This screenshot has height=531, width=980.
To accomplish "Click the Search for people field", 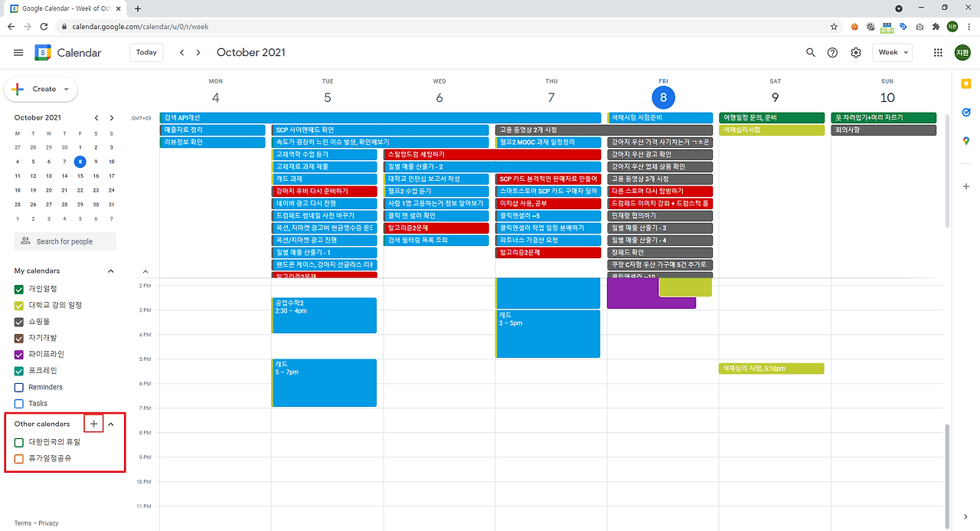I will (65, 241).
